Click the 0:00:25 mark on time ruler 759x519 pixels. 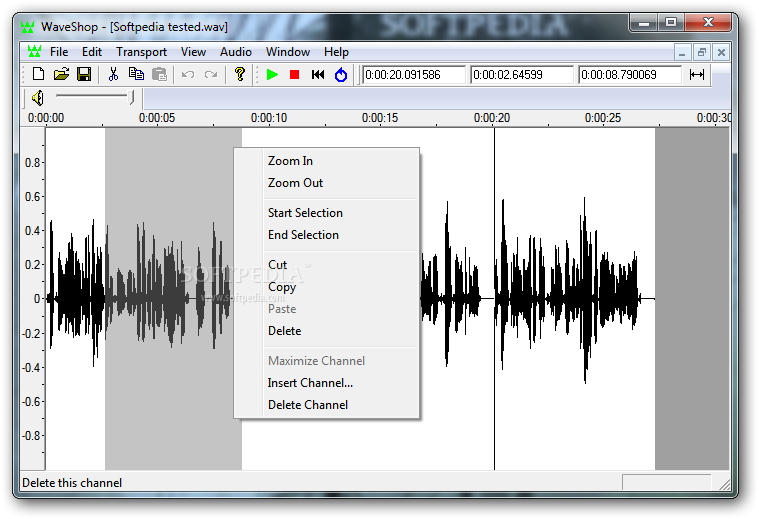pyautogui.click(x=603, y=118)
